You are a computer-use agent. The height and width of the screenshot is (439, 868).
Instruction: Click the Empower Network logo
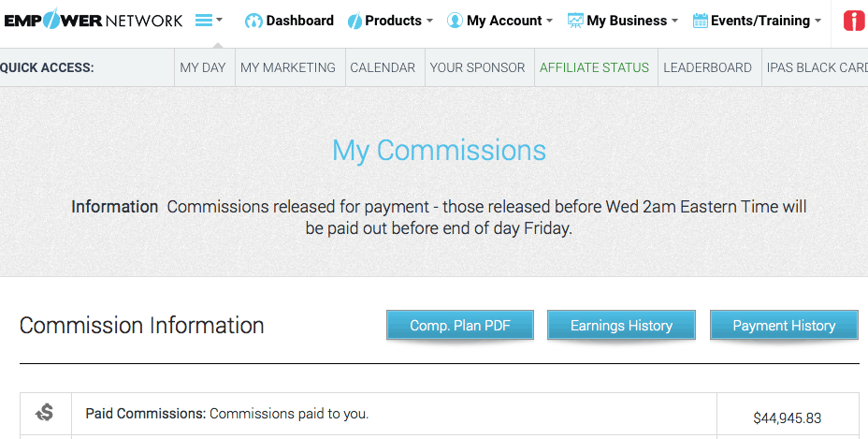click(93, 21)
